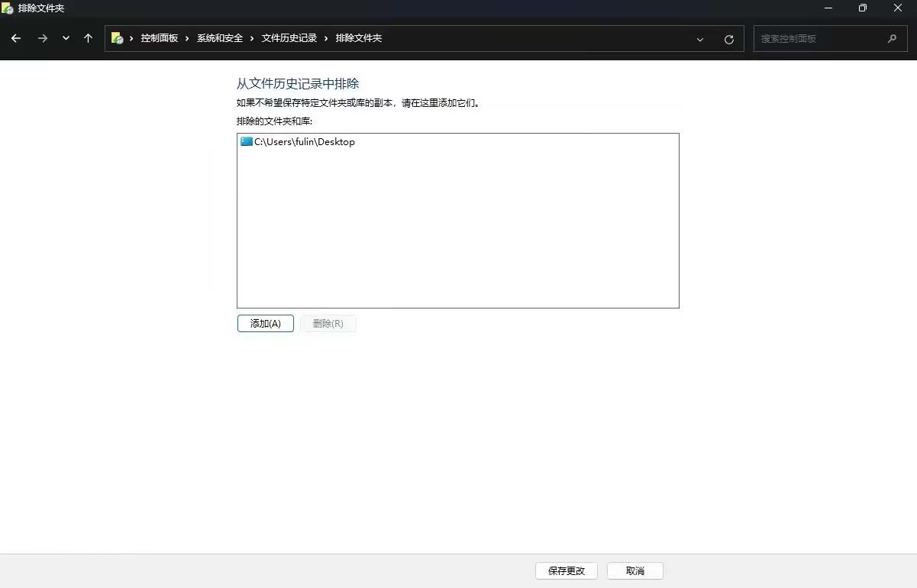
Task: Expand the address bar previous locations dropdown
Action: click(x=699, y=39)
